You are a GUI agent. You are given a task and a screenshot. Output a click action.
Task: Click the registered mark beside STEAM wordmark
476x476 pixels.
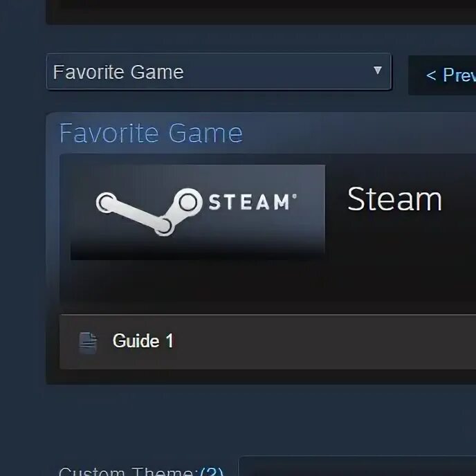pyautogui.click(x=294, y=196)
